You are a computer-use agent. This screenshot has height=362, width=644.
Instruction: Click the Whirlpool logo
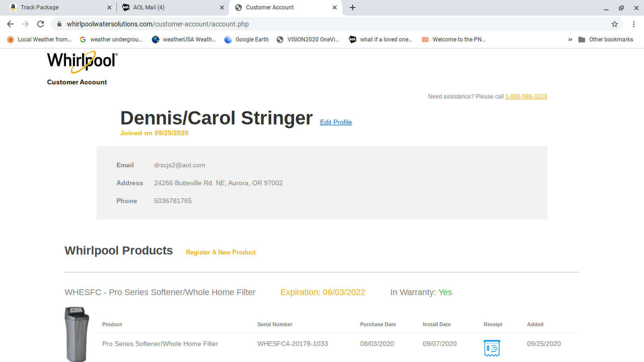[x=82, y=62]
